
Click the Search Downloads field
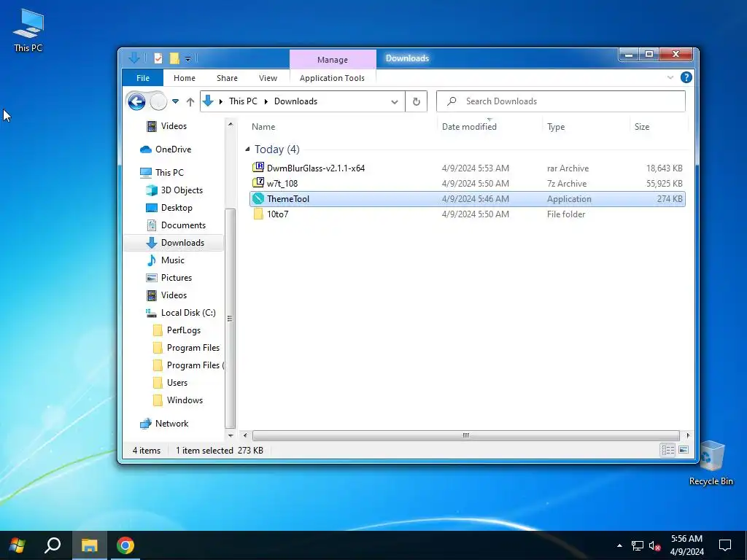coord(561,101)
